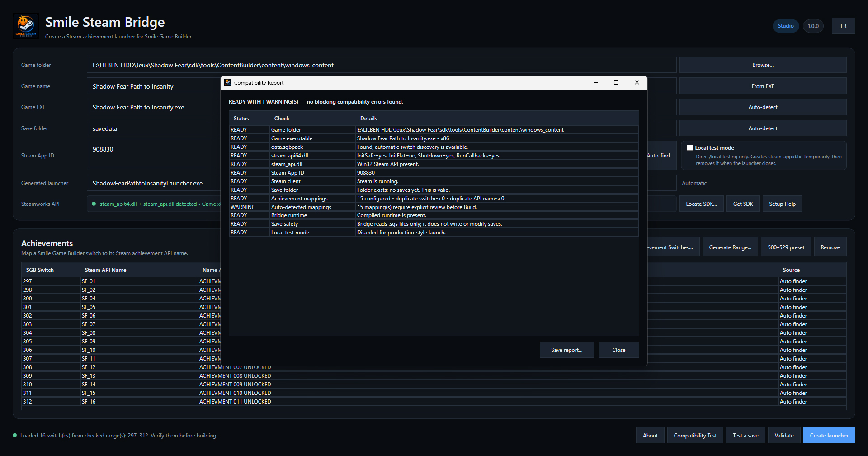868x456 pixels.
Task: Focus the Game name input field
Action: (154, 86)
